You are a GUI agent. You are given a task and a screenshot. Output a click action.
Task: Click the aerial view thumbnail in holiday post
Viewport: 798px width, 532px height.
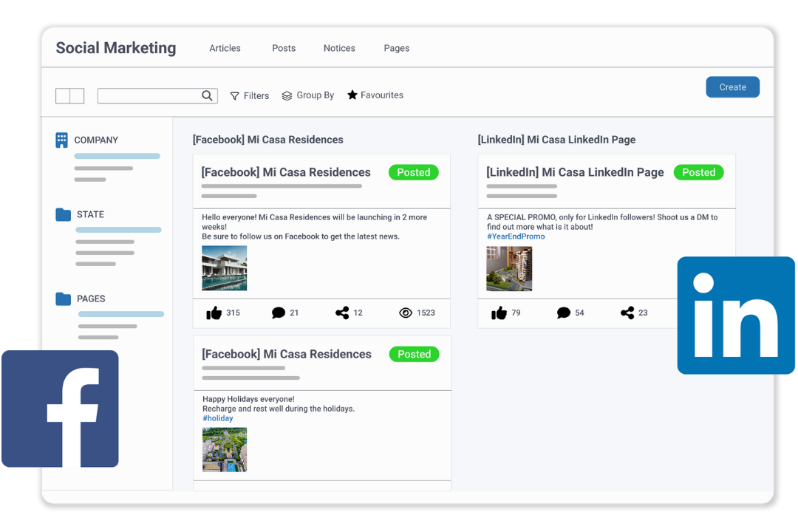pyautogui.click(x=225, y=449)
